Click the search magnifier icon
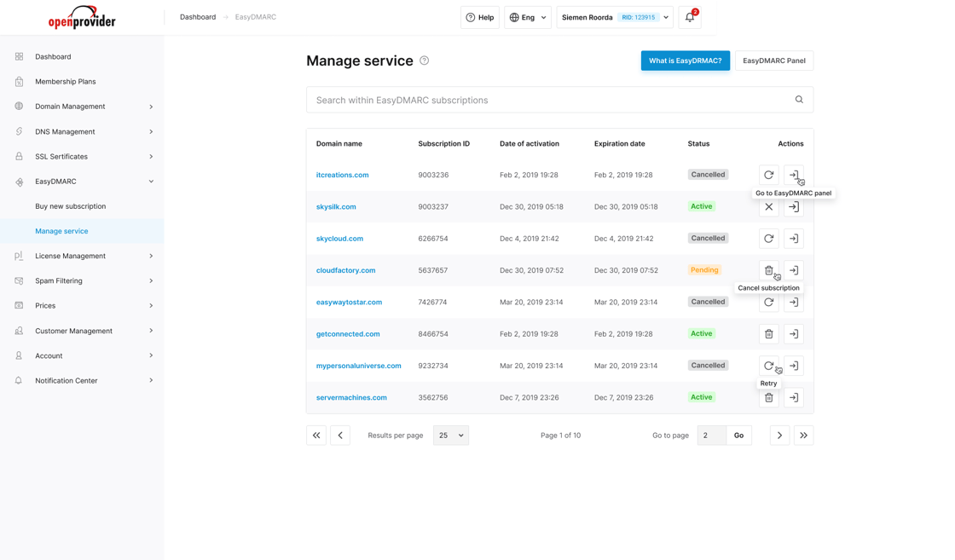The height and width of the screenshot is (560, 955). 799,100
